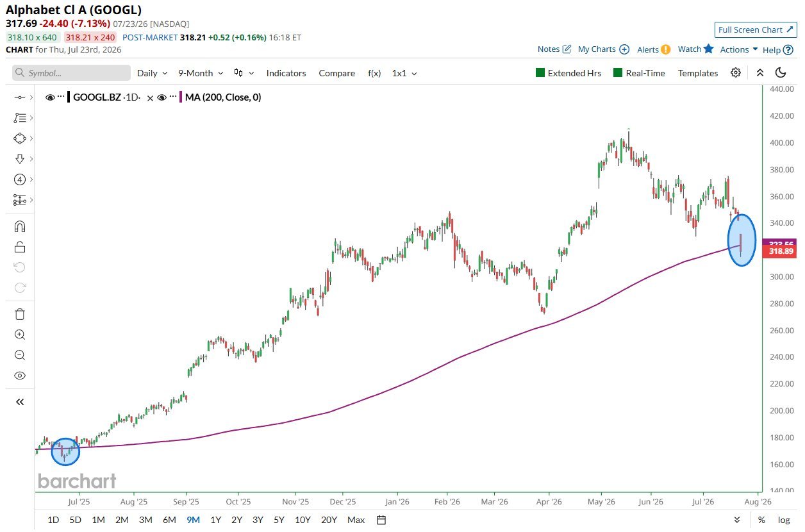Image resolution: width=805 pixels, height=532 pixels.
Task: Open the measurement tools icon with sliders
Action: coord(20,200)
